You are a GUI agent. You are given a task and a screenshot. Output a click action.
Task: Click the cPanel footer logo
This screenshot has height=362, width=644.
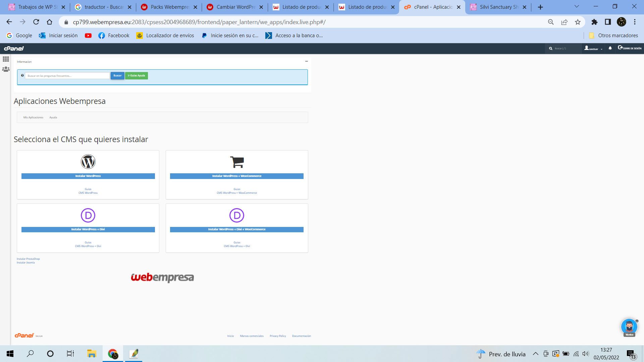[x=24, y=336]
